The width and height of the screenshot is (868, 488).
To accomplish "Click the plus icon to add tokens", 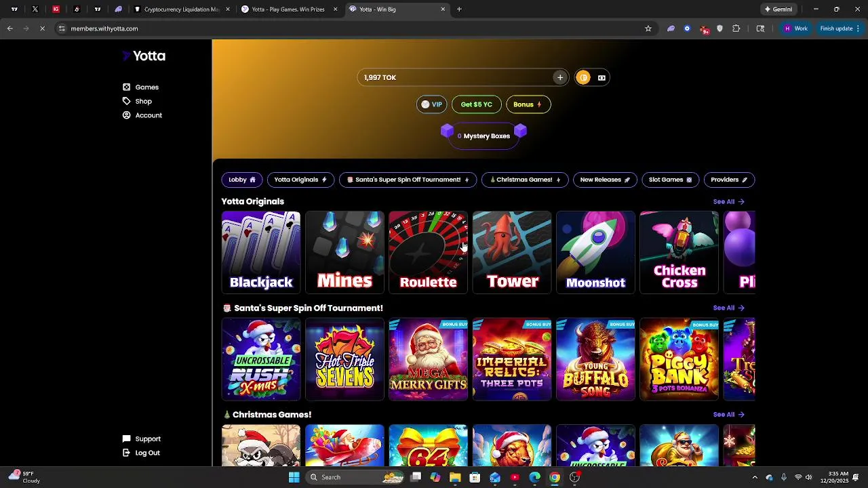I will point(560,77).
